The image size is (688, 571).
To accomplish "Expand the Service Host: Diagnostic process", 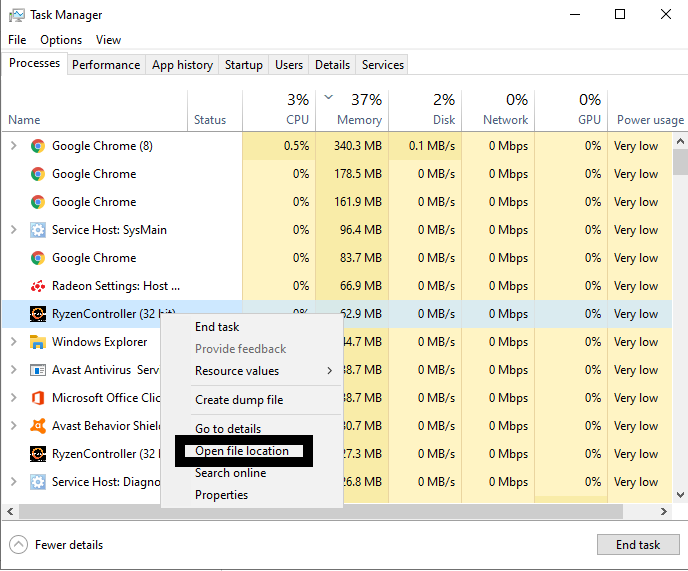I will (x=14, y=481).
